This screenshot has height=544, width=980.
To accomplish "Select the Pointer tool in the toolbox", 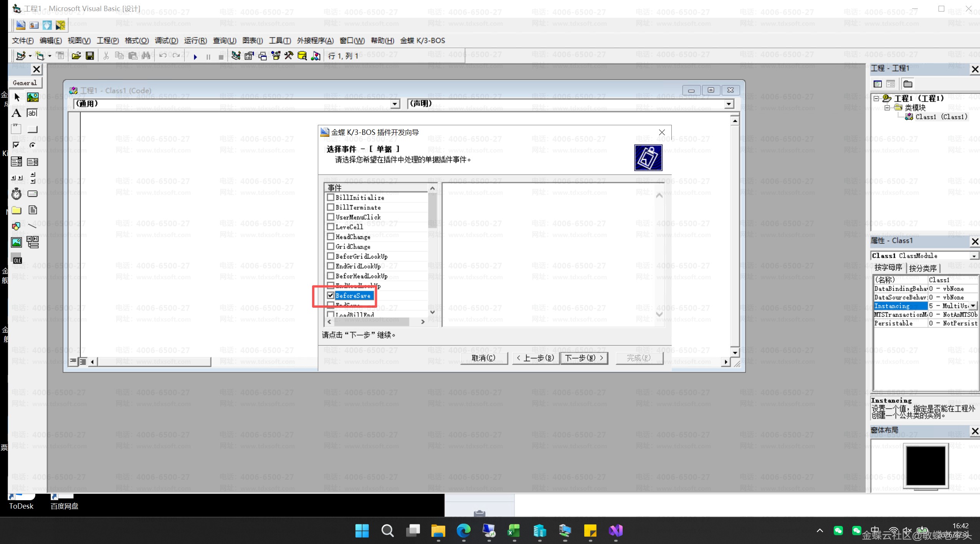I will click(x=17, y=97).
